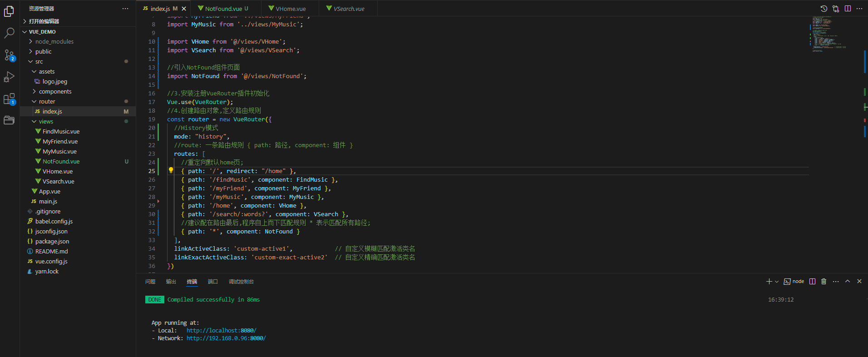This screenshot has height=357, width=868.
Task: Open FindMusic.vue from the file tree
Action: pos(78,131)
